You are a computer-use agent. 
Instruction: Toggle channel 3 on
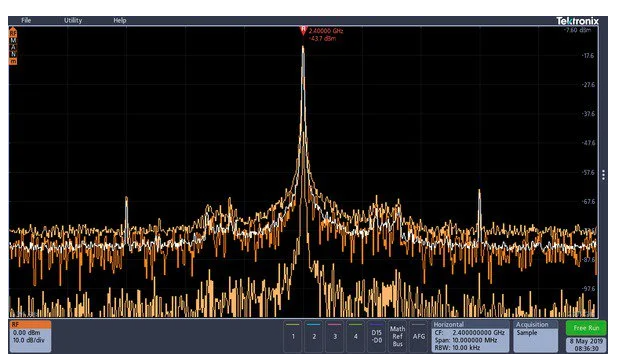335,336
